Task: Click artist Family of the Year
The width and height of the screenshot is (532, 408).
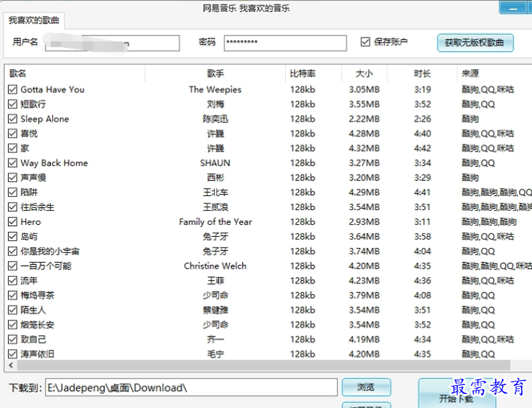Action: [215, 222]
